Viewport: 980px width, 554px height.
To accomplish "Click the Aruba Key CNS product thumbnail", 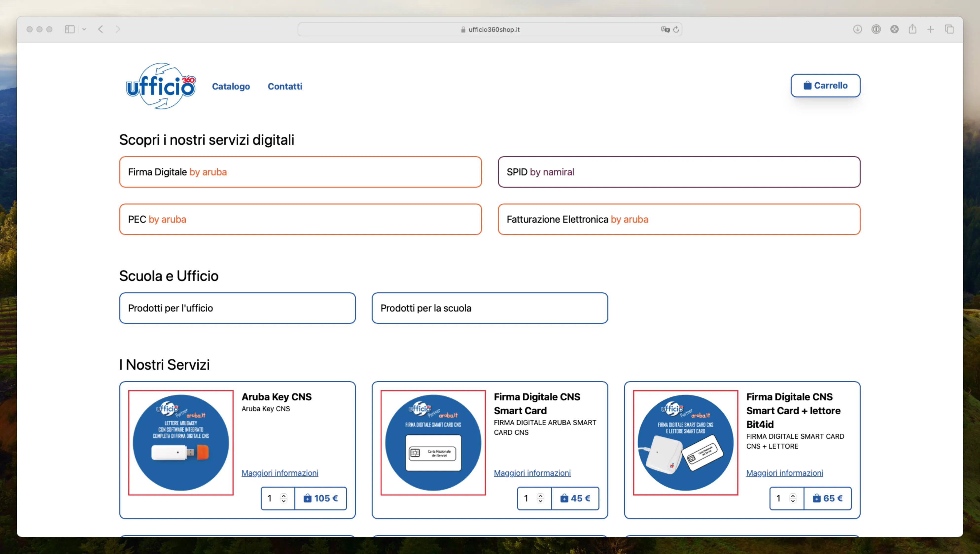I will point(181,443).
